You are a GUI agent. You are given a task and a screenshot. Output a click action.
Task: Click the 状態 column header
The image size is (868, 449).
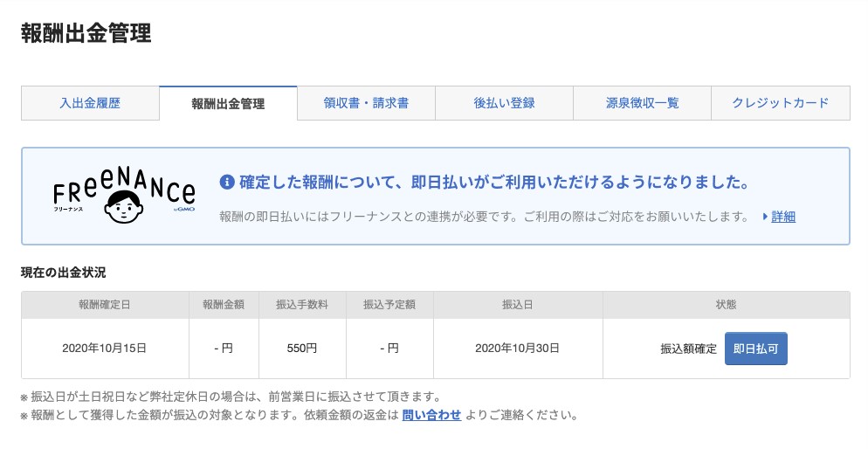726,305
